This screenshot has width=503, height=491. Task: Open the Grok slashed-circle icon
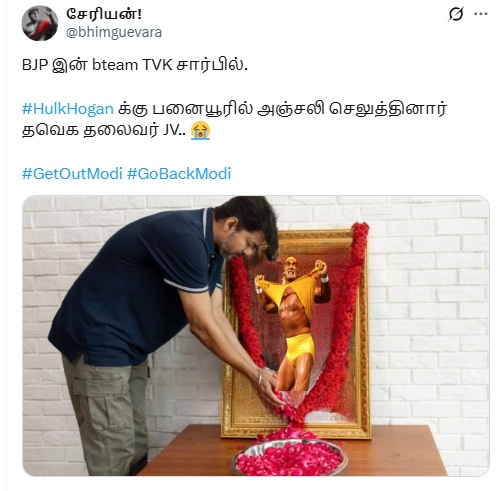455,14
